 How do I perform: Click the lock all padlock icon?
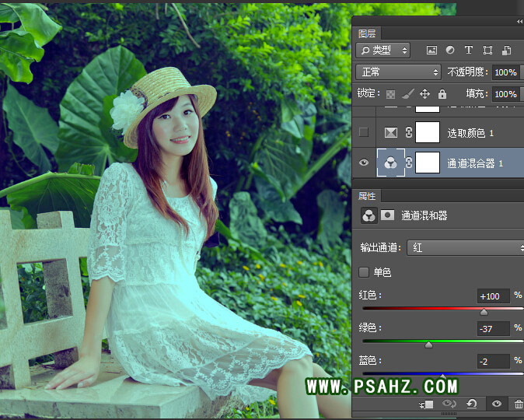click(x=442, y=94)
